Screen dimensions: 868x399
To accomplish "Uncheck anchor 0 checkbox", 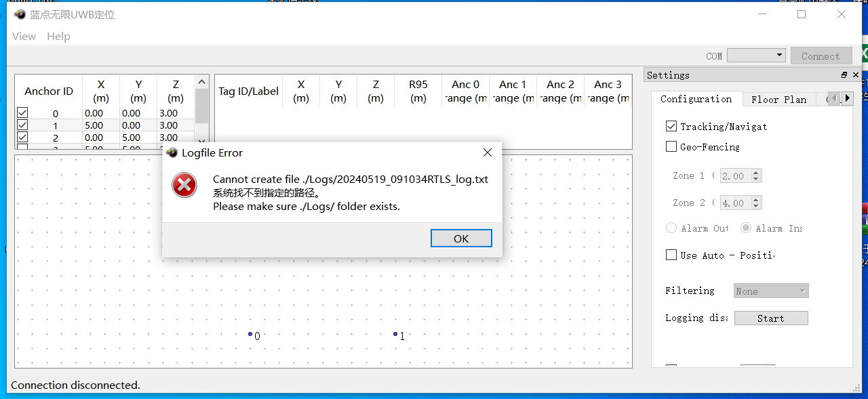I will [x=22, y=113].
